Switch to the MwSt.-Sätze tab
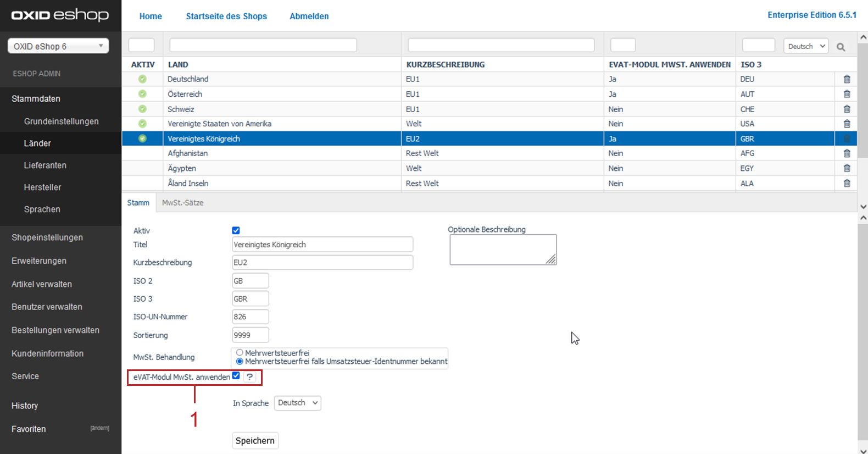The image size is (868, 454). coord(182,203)
